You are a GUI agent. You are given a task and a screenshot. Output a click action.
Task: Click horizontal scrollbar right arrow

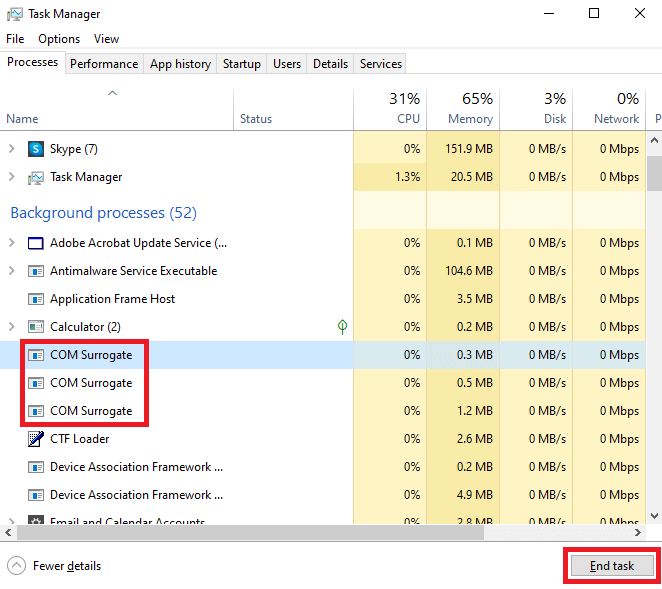click(638, 533)
